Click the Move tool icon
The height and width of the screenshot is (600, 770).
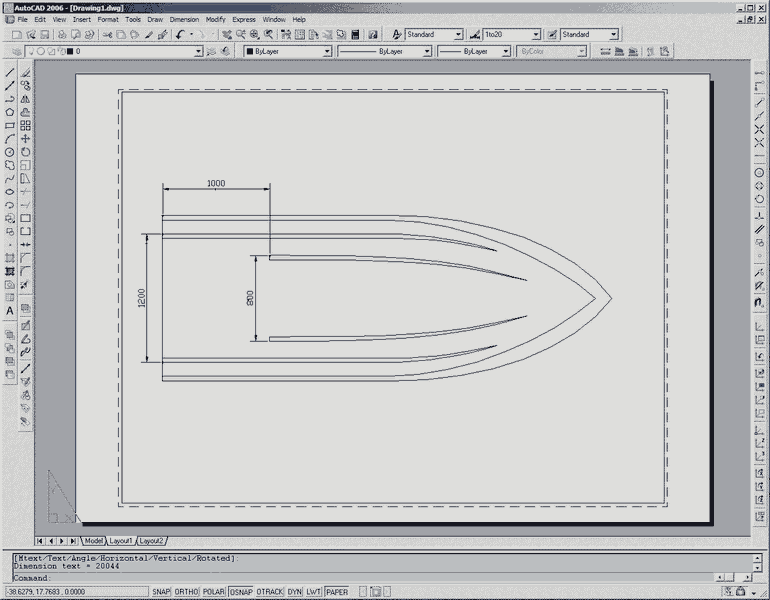[26, 139]
